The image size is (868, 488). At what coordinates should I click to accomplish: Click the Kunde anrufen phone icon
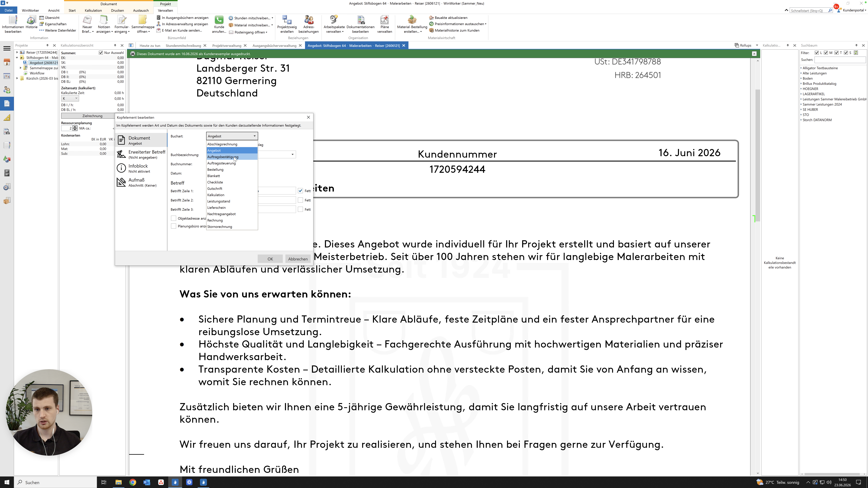219,20
